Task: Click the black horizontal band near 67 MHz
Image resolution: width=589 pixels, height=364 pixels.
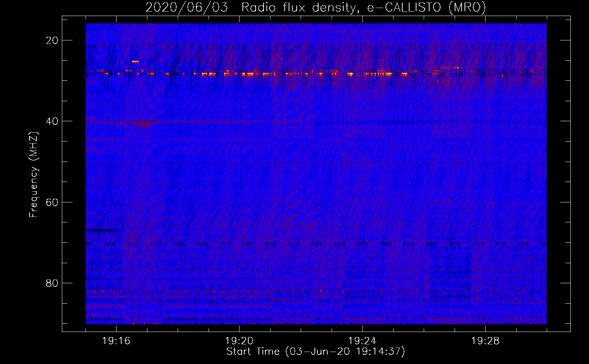Action: click(102, 230)
